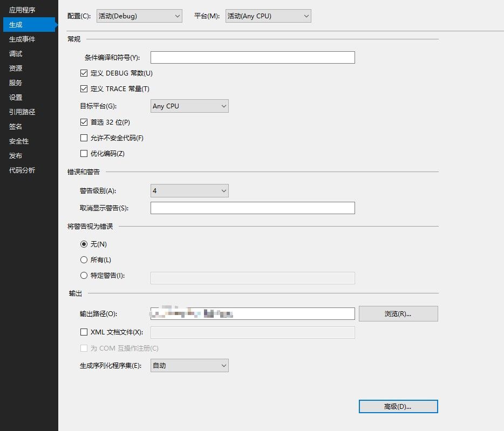Open the 警告级别 dropdown
Screen dimensions: 504x431
189,190
